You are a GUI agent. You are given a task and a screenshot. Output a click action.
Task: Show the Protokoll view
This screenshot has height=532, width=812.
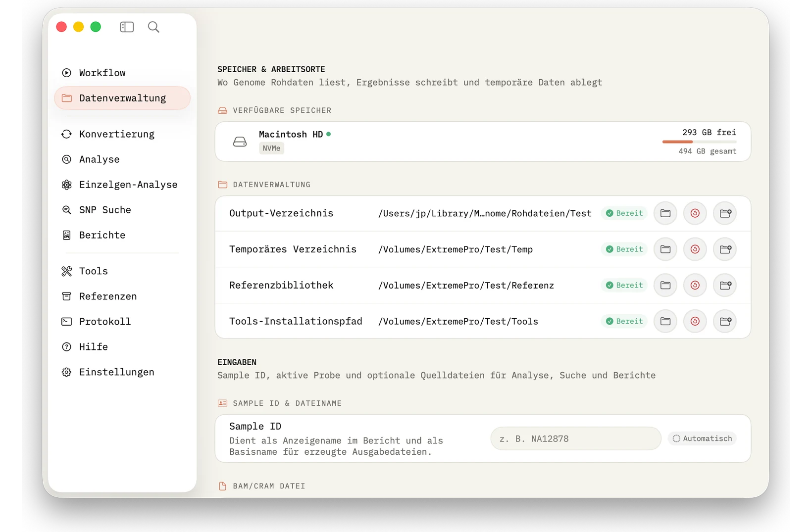click(122, 322)
